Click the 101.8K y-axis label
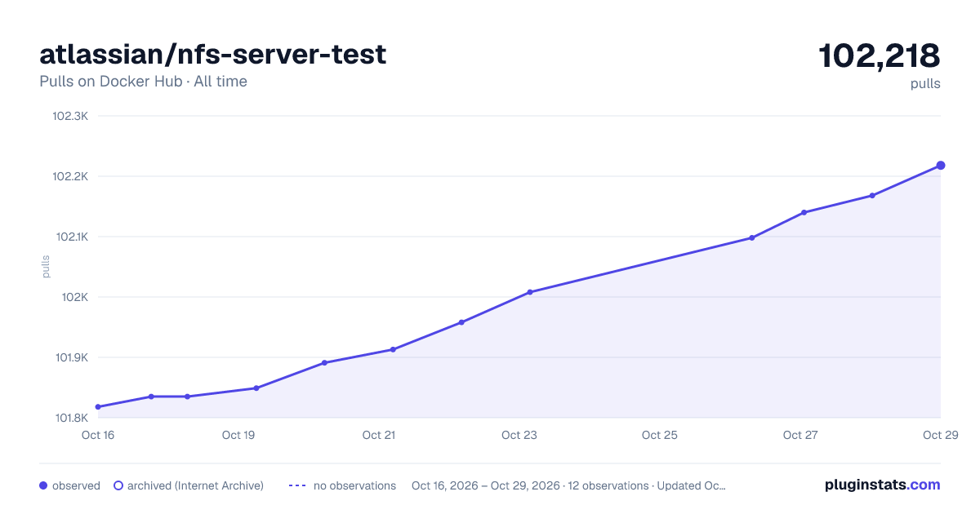Image resolution: width=980 pixels, height=514 pixels. (70, 418)
